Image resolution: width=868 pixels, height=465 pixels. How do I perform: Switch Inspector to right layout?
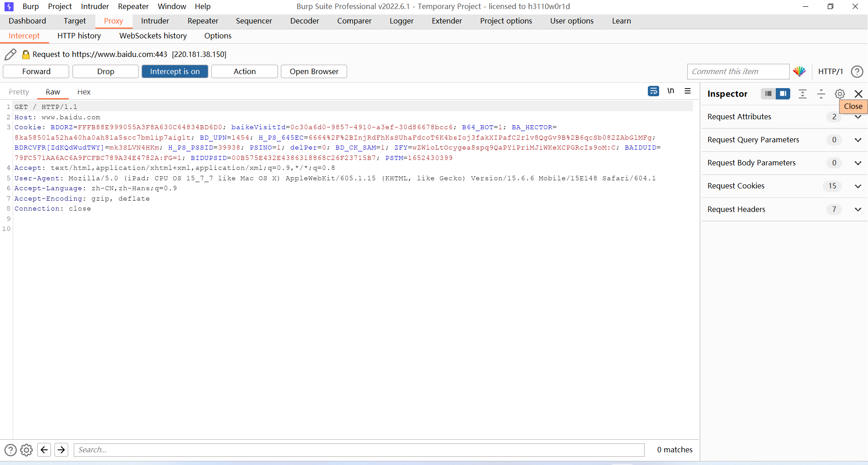click(x=783, y=94)
